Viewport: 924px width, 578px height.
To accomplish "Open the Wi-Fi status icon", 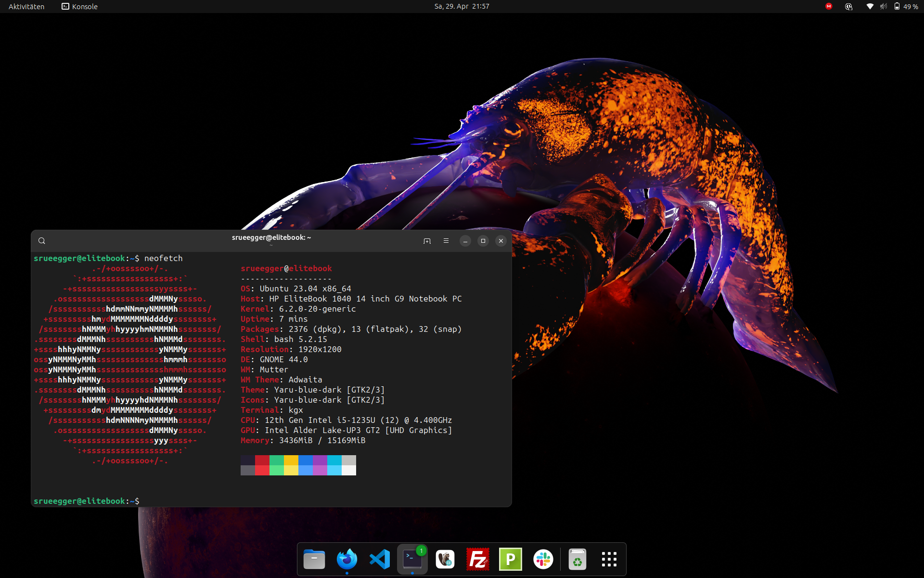I will point(870,6).
